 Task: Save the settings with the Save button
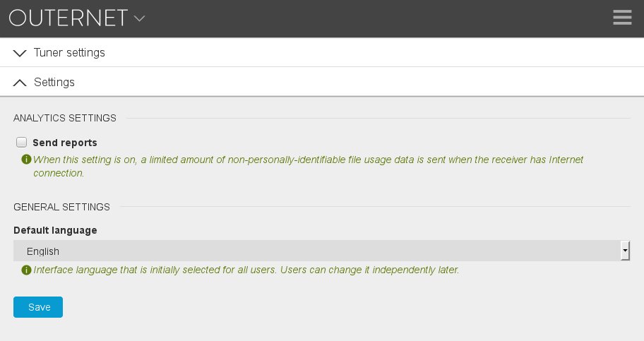(38, 307)
